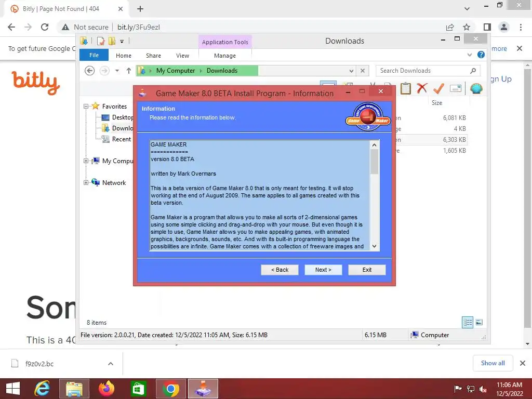Click Chrome share page icon

(x=450, y=27)
